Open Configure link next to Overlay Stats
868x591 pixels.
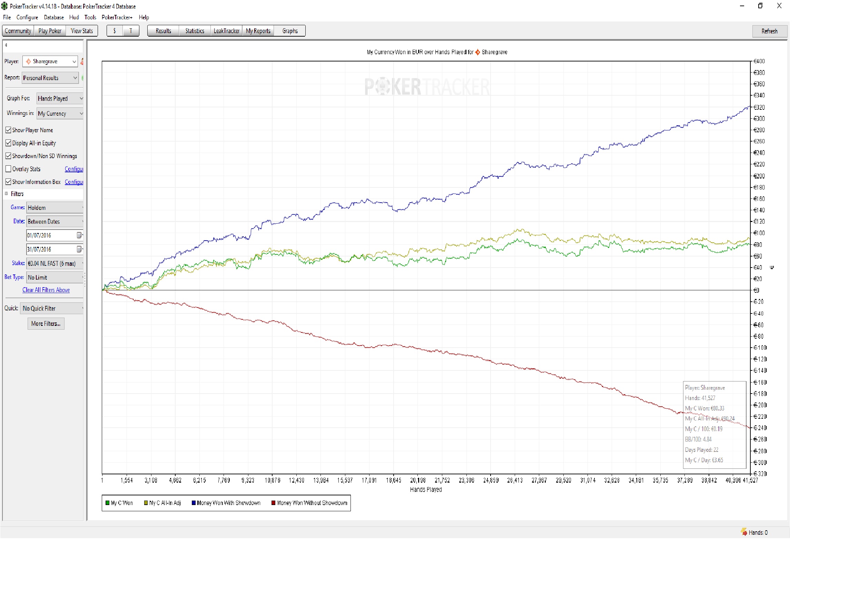(74, 169)
